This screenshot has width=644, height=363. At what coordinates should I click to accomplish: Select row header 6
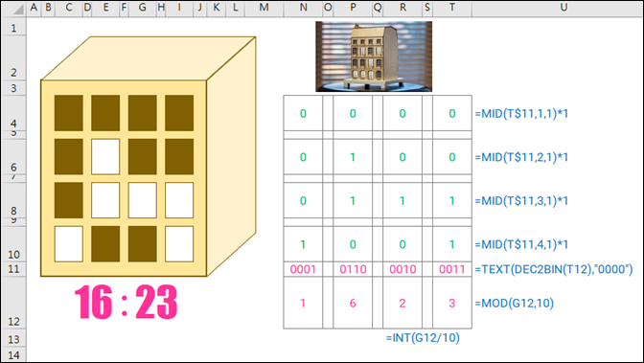[x=14, y=157]
